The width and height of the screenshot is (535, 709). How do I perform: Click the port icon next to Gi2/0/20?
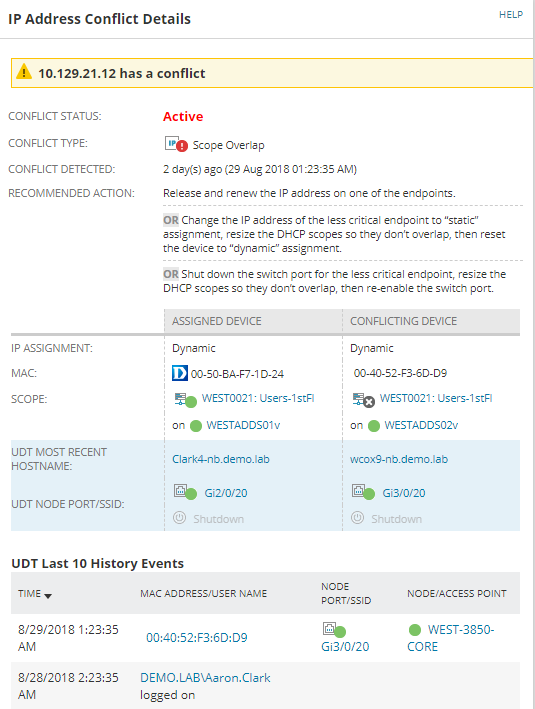click(x=185, y=492)
